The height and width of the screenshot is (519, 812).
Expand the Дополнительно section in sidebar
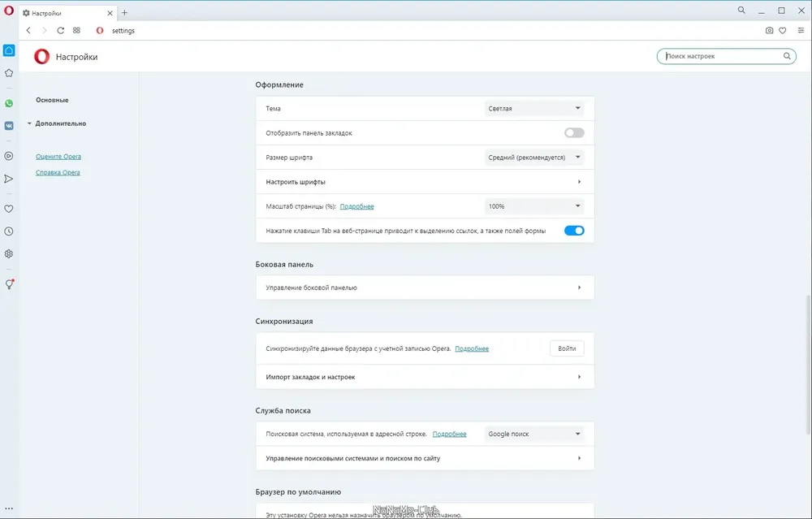click(x=60, y=123)
